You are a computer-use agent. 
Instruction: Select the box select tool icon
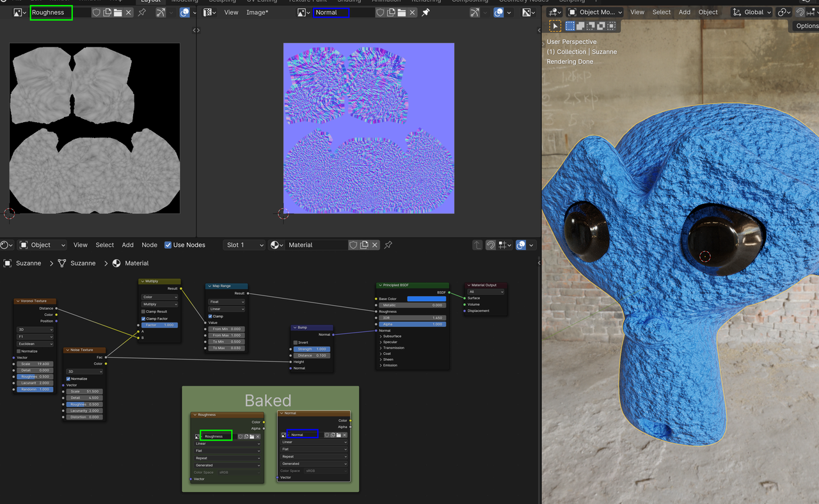point(555,26)
